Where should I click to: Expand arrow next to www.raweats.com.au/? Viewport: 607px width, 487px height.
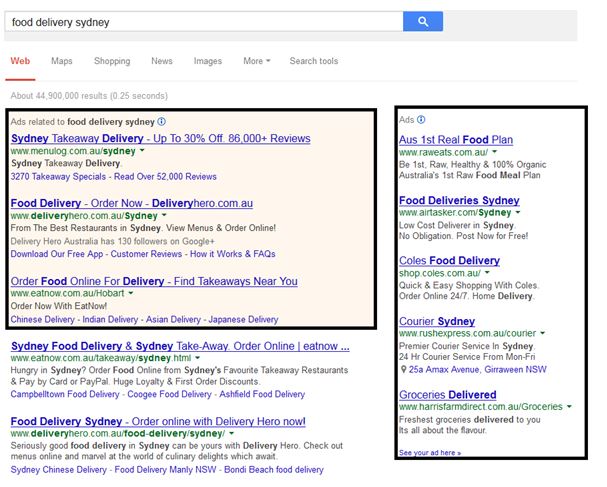494,152
